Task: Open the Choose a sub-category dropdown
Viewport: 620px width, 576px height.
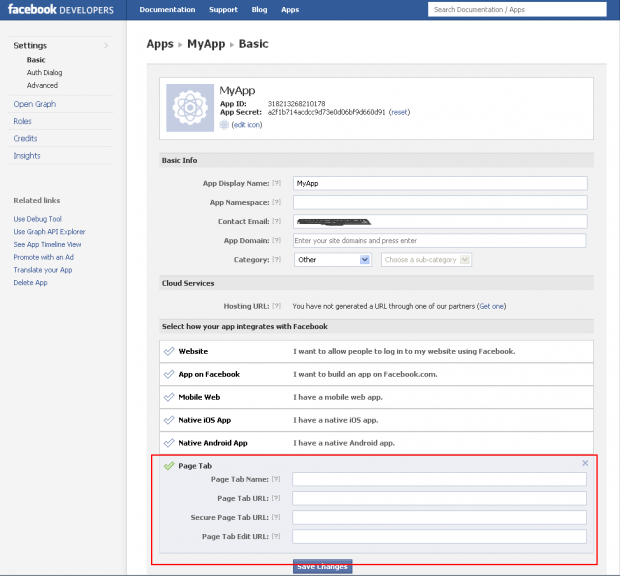Action: pyautogui.click(x=426, y=260)
